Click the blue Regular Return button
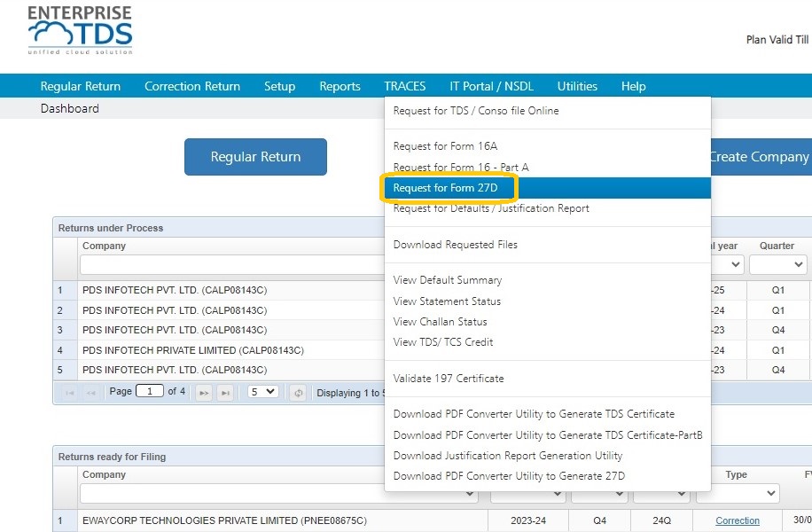This screenshot has height=532, width=812. click(255, 156)
